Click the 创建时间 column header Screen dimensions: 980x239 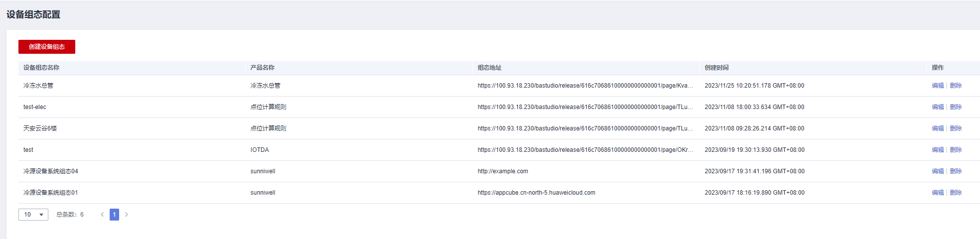click(716, 68)
